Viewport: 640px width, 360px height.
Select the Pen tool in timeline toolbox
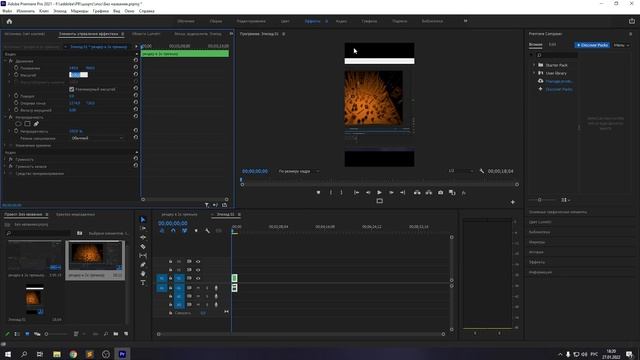(143, 265)
